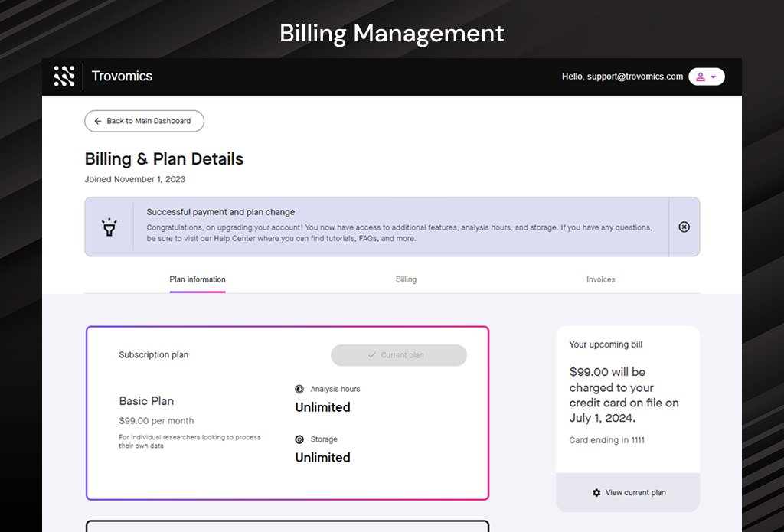Click the pink person avatar icon
The height and width of the screenshot is (532, 784).
(700, 77)
